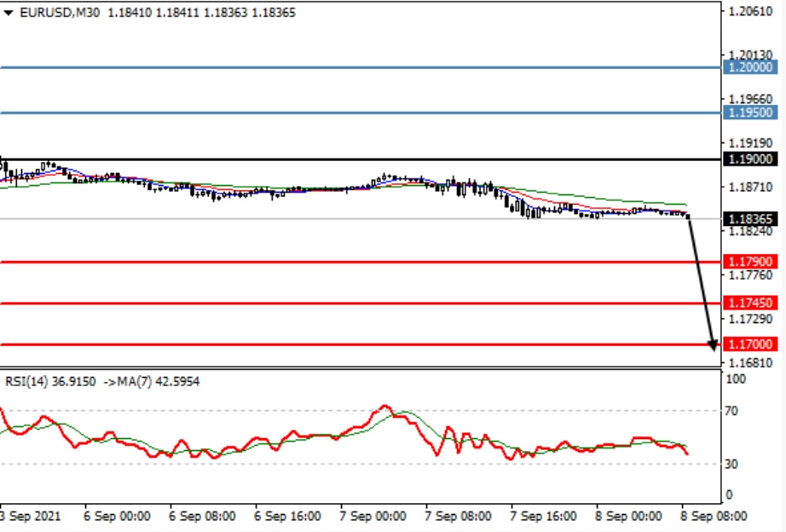Click the 6 Sep 00:00 time label

click(117, 516)
